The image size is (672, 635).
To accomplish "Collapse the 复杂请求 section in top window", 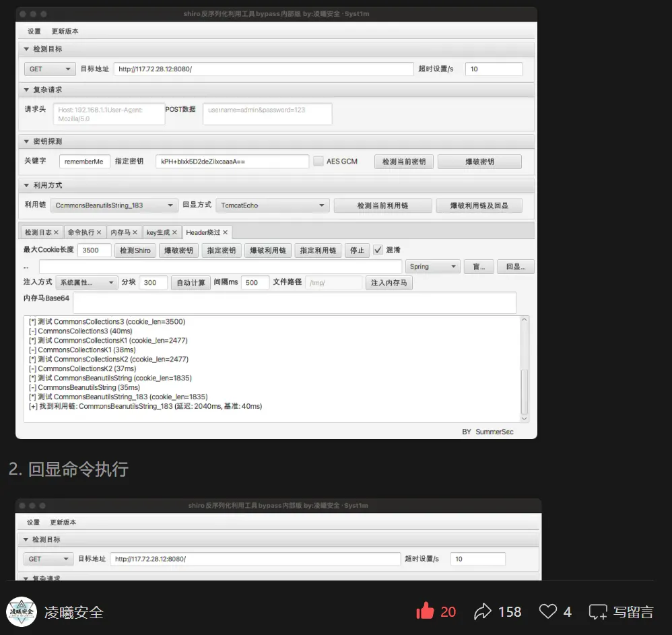I will (26, 90).
